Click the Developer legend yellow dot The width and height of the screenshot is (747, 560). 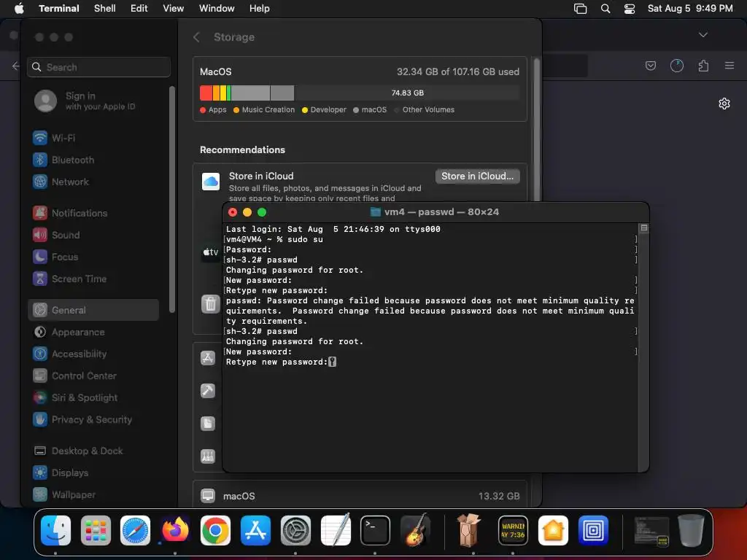(x=305, y=110)
